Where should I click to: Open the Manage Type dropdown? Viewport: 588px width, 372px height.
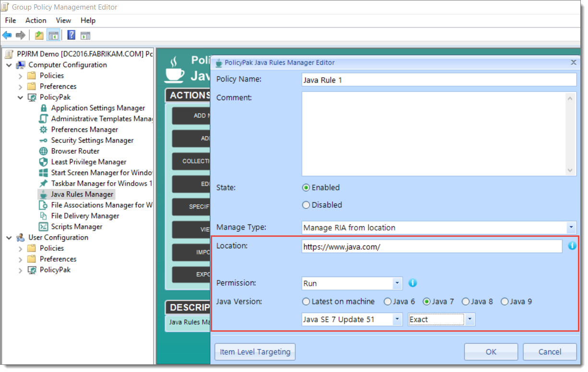(571, 227)
